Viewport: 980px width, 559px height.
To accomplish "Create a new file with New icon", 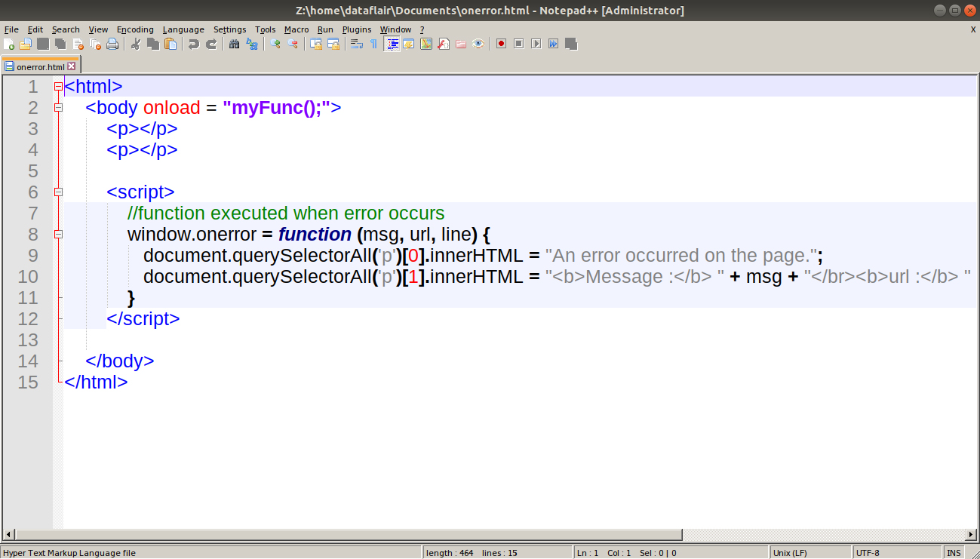I will click(9, 44).
